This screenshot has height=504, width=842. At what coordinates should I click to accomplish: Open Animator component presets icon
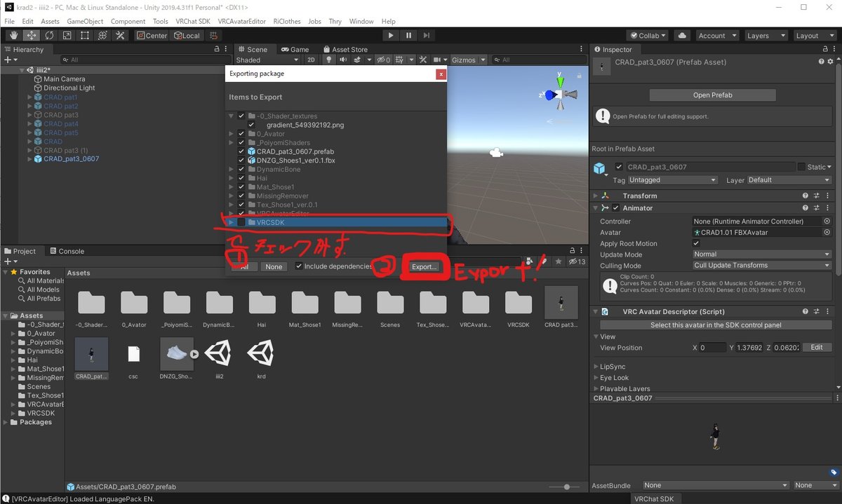(x=816, y=208)
